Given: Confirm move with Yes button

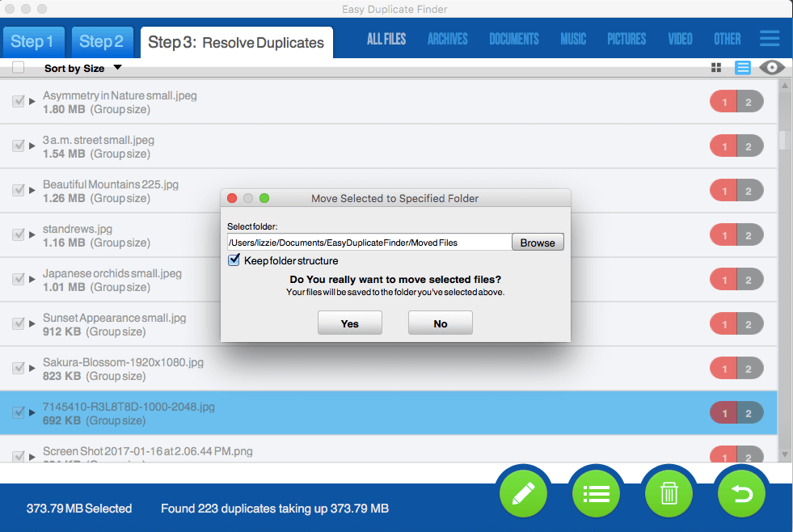Looking at the screenshot, I should [349, 323].
